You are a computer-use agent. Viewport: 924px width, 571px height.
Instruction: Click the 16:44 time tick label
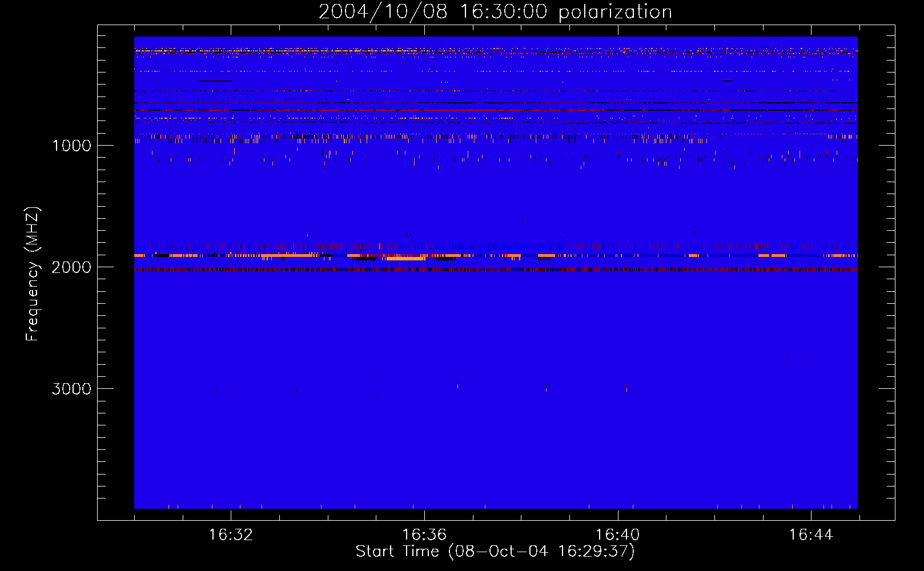811,535
